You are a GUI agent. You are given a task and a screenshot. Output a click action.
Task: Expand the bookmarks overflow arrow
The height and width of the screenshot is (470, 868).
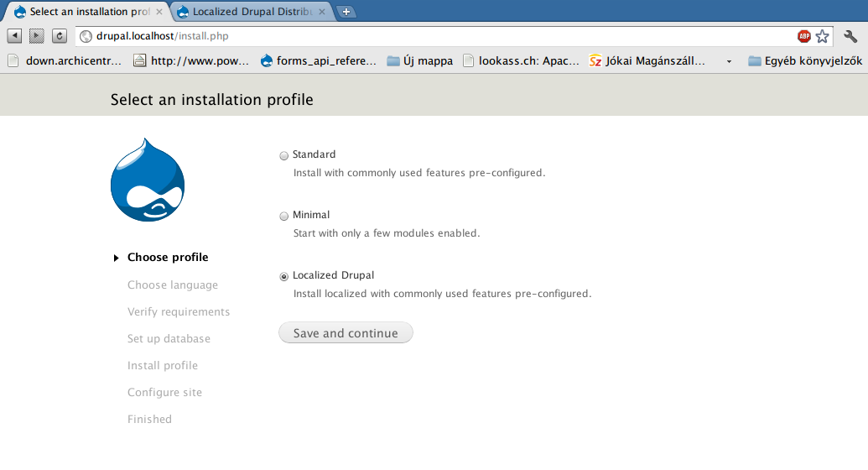point(729,61)
